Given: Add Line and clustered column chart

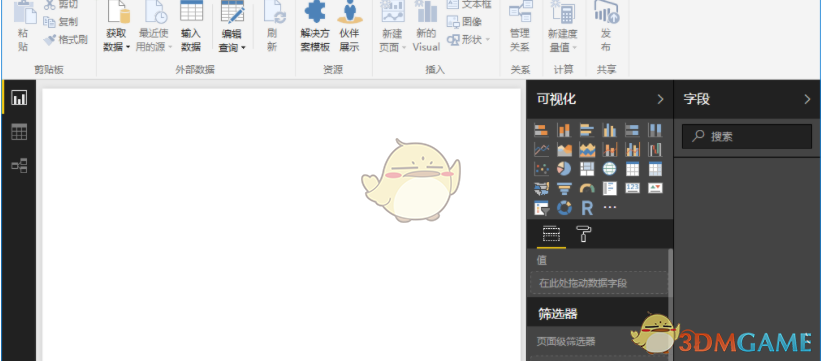Looking at the screenshot, I should pos(632,150).
